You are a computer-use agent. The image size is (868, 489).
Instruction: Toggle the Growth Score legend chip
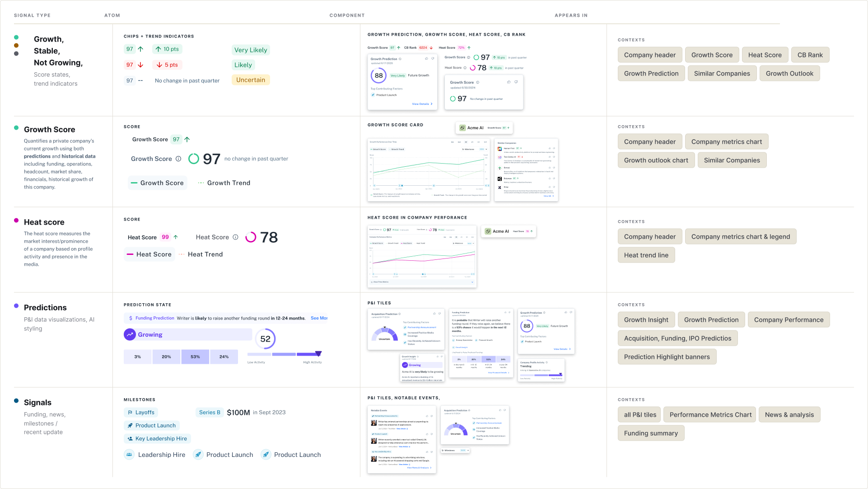(157, 183)
